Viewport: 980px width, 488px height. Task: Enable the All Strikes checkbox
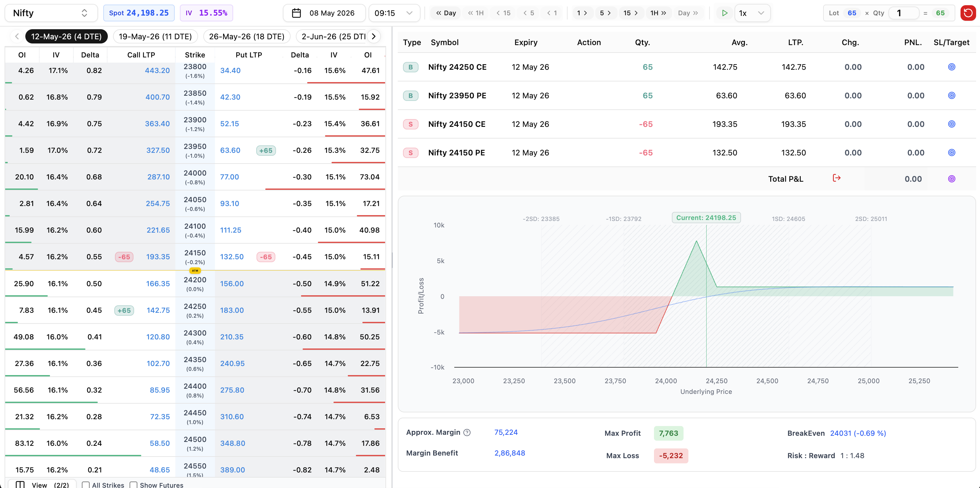pos(86,485)
